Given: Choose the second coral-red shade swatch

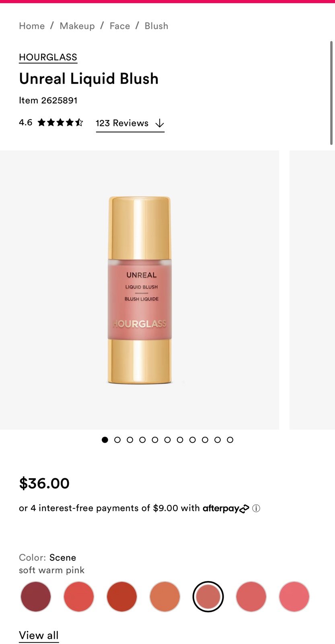Looking at the screenshot, I should [x=79, y=597].
